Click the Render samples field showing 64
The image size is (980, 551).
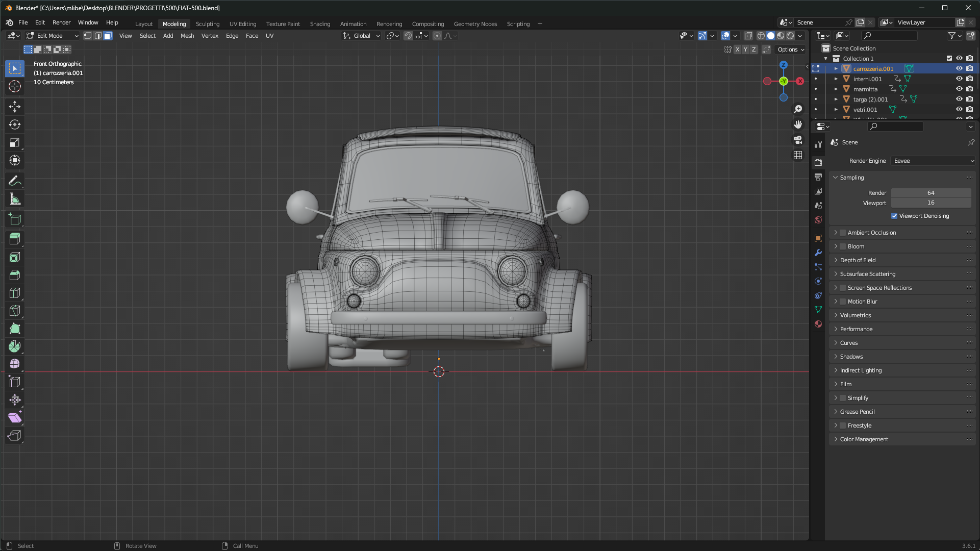(x=931, y=193)
